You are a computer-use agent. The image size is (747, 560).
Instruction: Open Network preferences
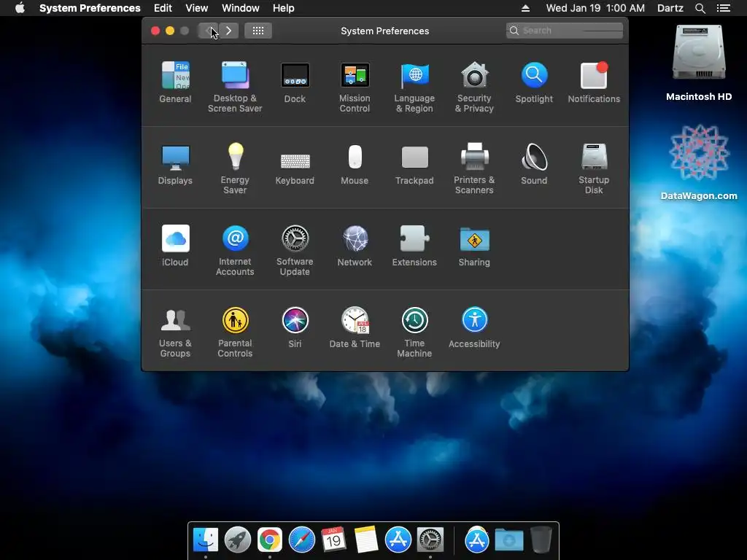click(355, 245)
